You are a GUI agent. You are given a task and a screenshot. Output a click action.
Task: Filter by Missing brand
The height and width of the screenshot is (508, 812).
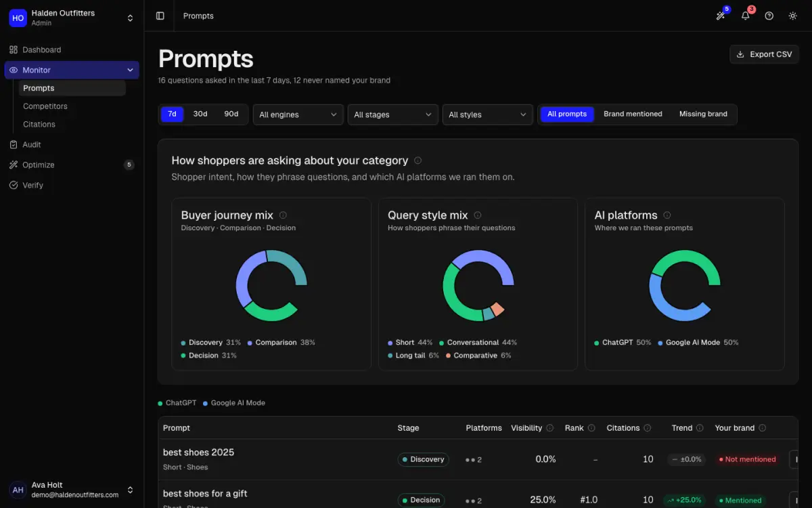[703, 114]
